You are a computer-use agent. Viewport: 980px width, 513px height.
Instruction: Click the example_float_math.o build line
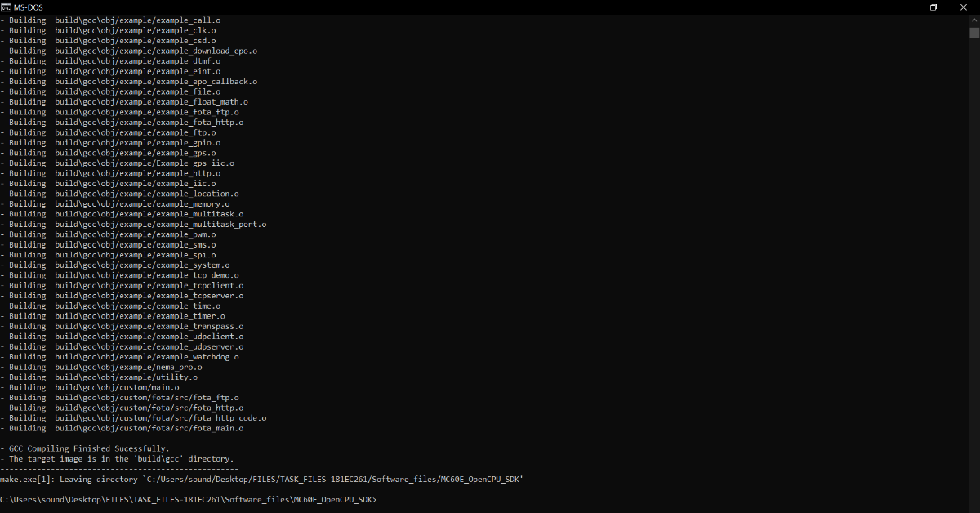point(124,102)
